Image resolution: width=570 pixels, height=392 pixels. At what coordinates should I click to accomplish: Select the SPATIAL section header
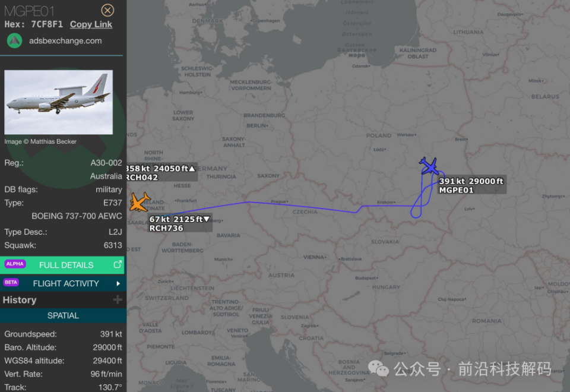pos(63,315)
